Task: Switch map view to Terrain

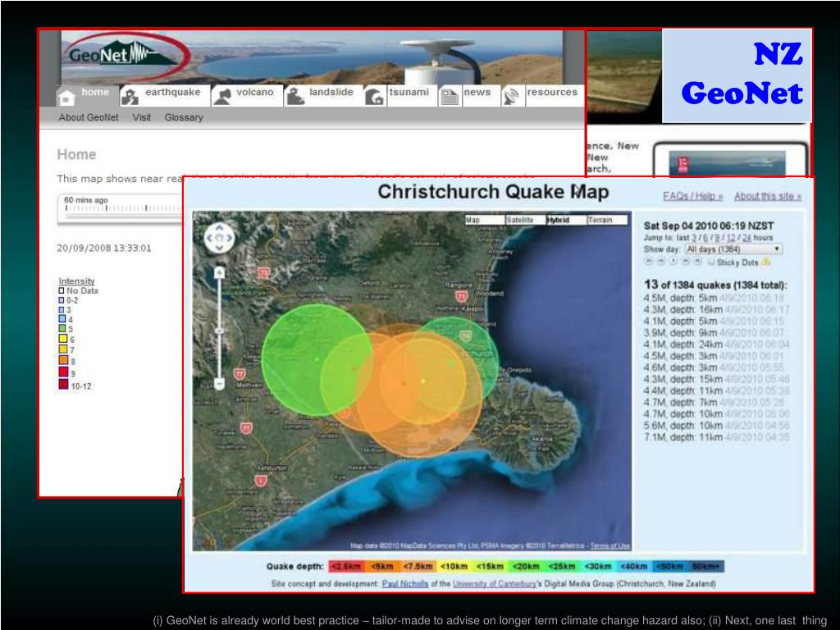Action: pyautogui.click(x=607, y=220)
